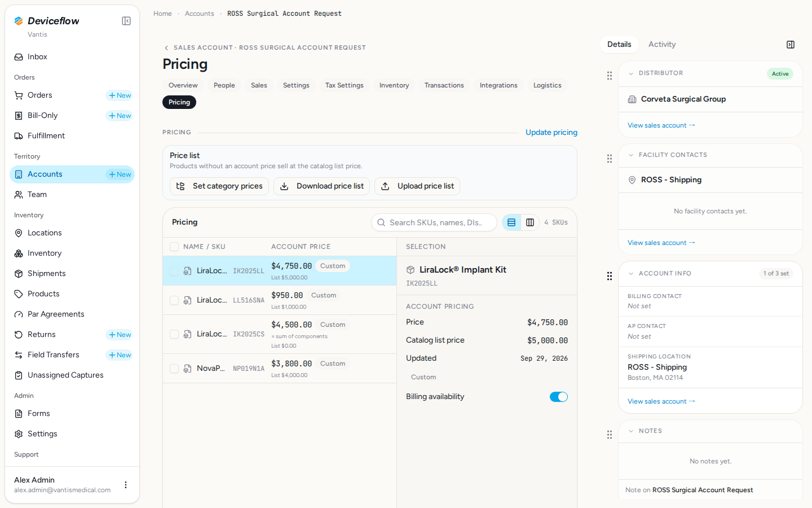Collapse the Distributor section
Screen dimensions: 812x508
(x=631, y=73)
